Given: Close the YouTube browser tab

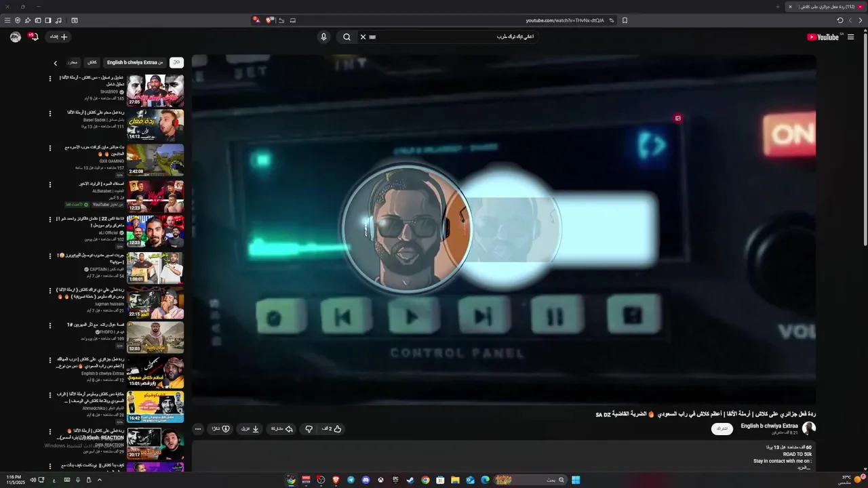Looking at the screenshot, I should (x=789, y=7).
